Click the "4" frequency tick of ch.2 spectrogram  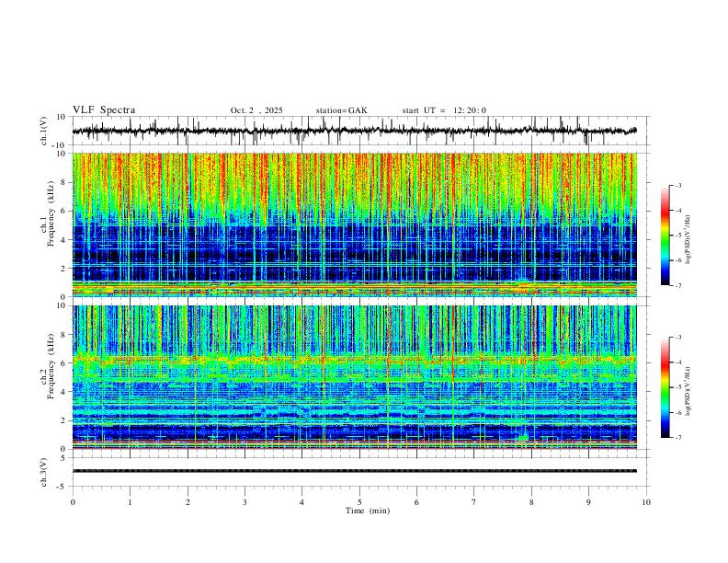point(64,392)
